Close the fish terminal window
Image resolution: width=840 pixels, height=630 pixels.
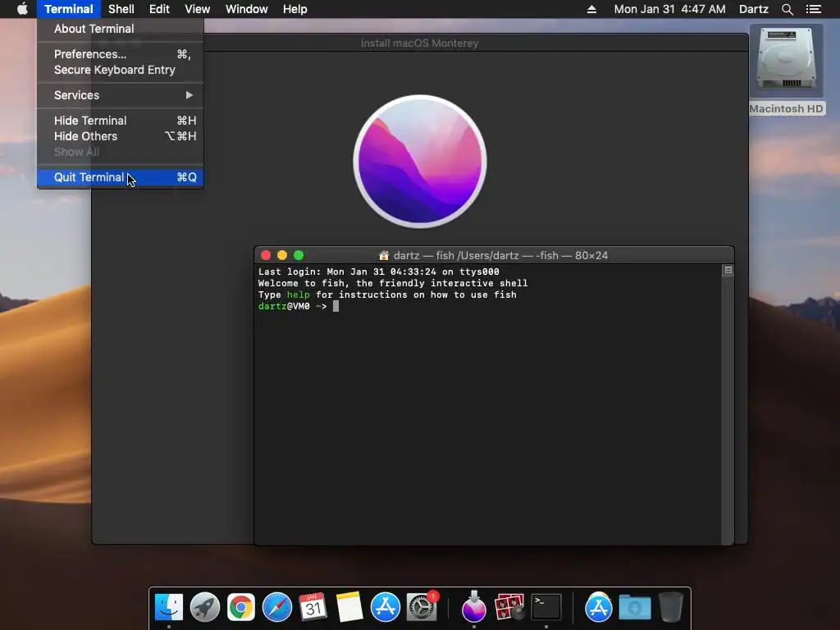[x=266, y=256]
